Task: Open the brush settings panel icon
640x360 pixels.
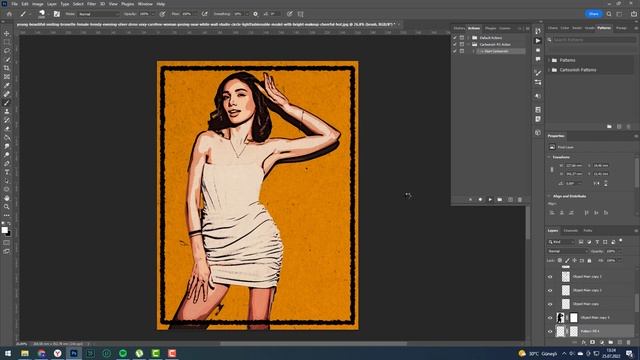Action: 57,14
